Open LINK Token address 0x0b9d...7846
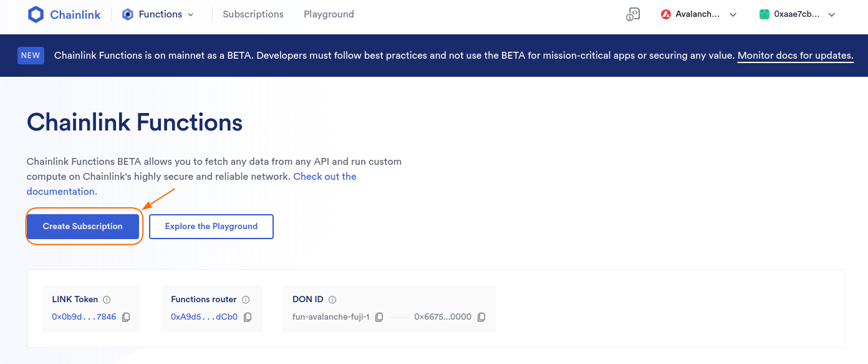Image resolution: width=868 pixels, height=364 pixels. (84, 317)
